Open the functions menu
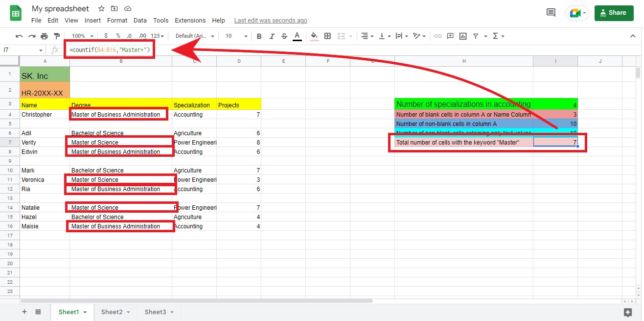 (x=496, y=36)
